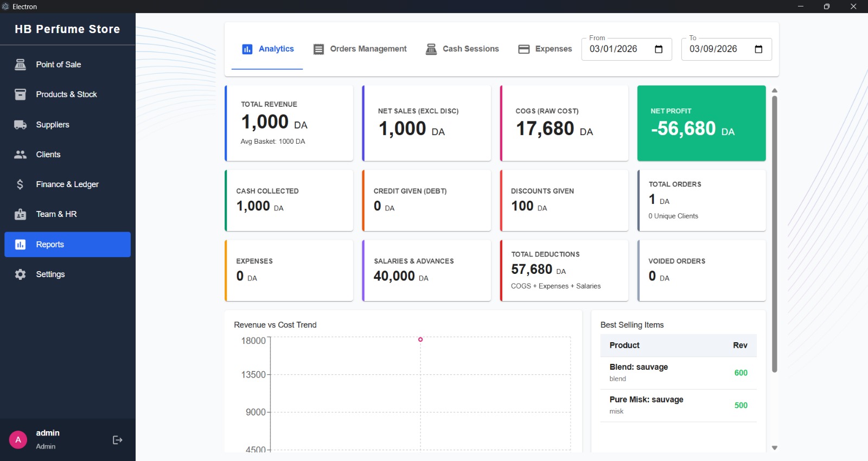Open the To date calendar picker

[x=758, y=49]
